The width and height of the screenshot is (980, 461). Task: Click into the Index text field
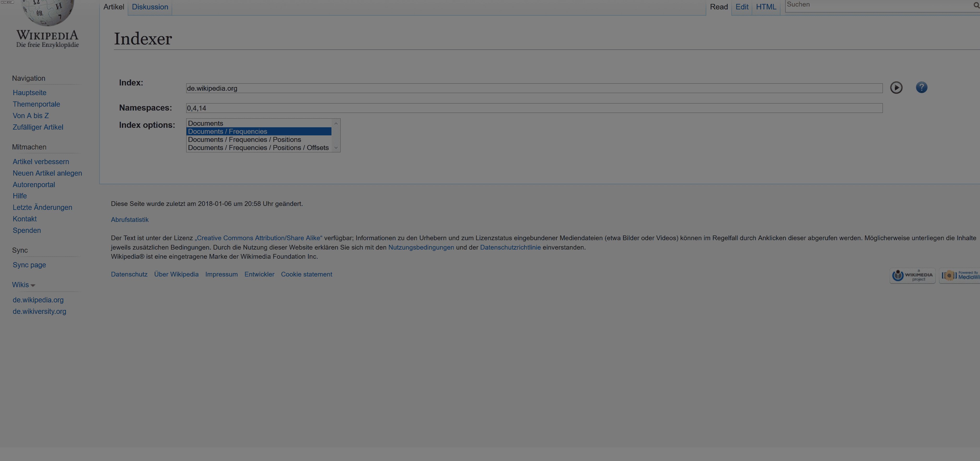coord(534,88)
